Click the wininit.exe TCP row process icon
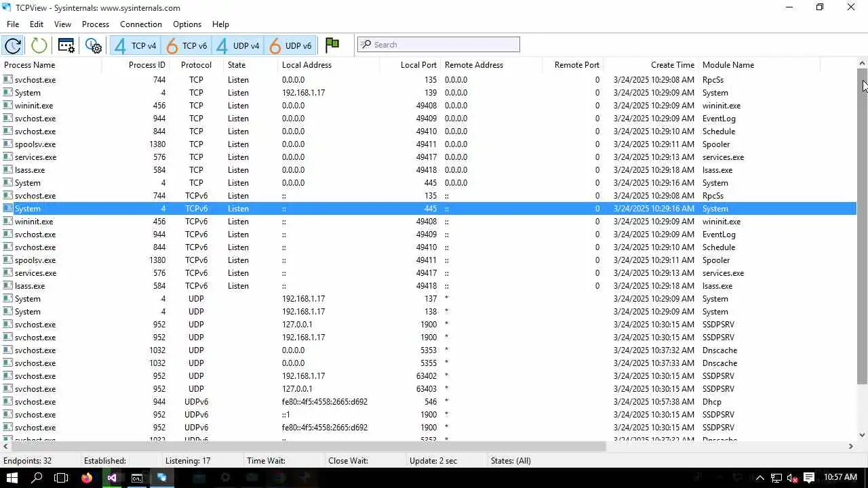 [8, 106]
